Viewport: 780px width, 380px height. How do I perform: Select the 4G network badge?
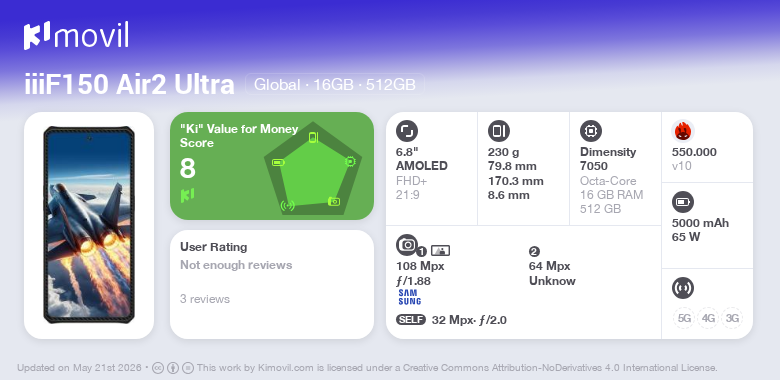[708, 318]
